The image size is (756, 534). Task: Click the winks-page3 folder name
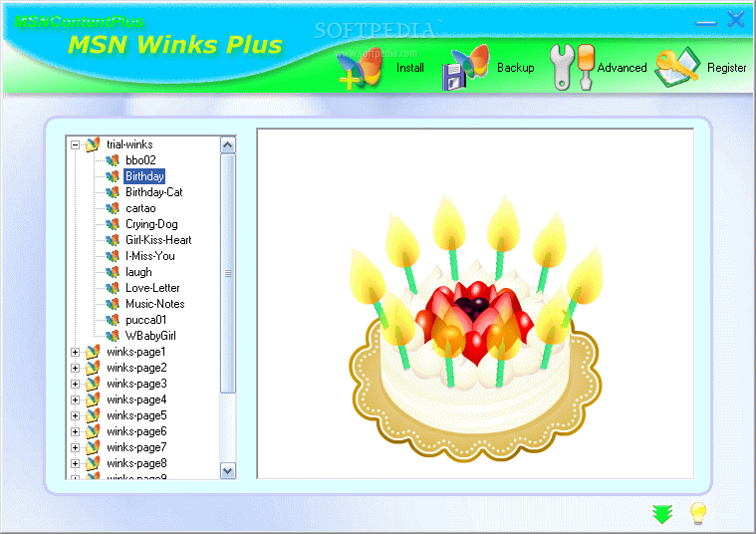[136, 384]
